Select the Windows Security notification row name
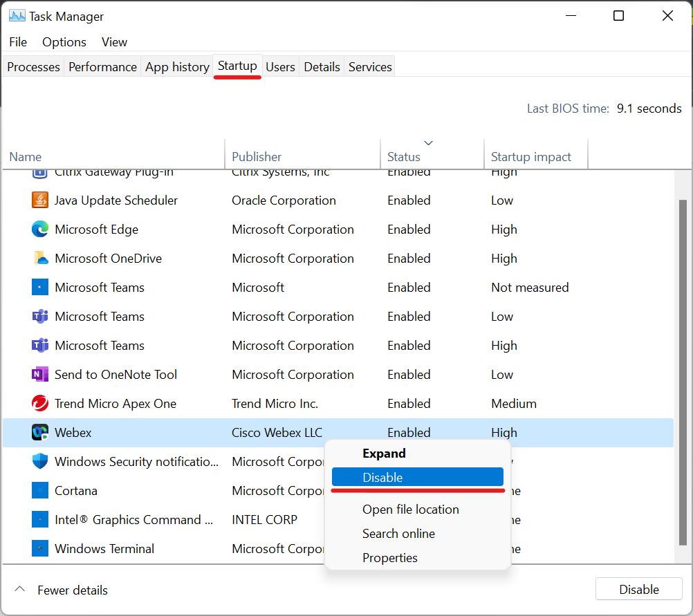The height and width of the screenshot is (616, 693). click(x=136, y=461)
